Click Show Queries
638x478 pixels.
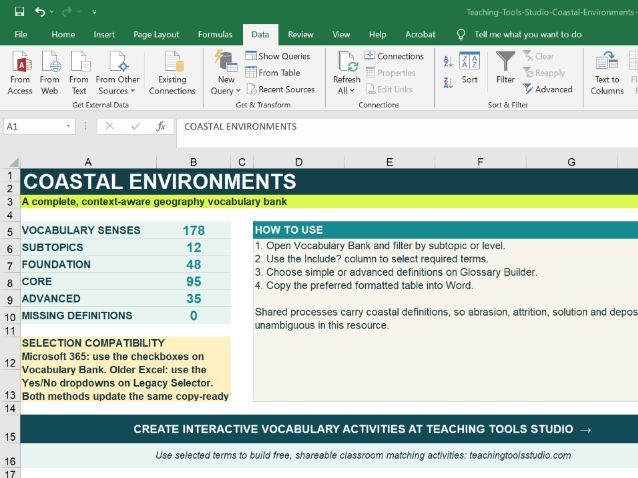click(x=278, y=56)
